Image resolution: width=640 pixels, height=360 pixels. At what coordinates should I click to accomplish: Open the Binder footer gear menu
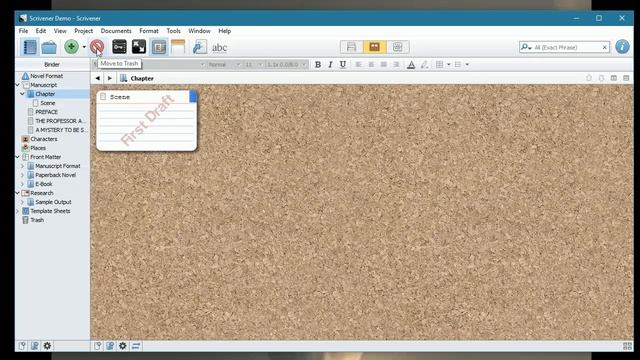47,346
